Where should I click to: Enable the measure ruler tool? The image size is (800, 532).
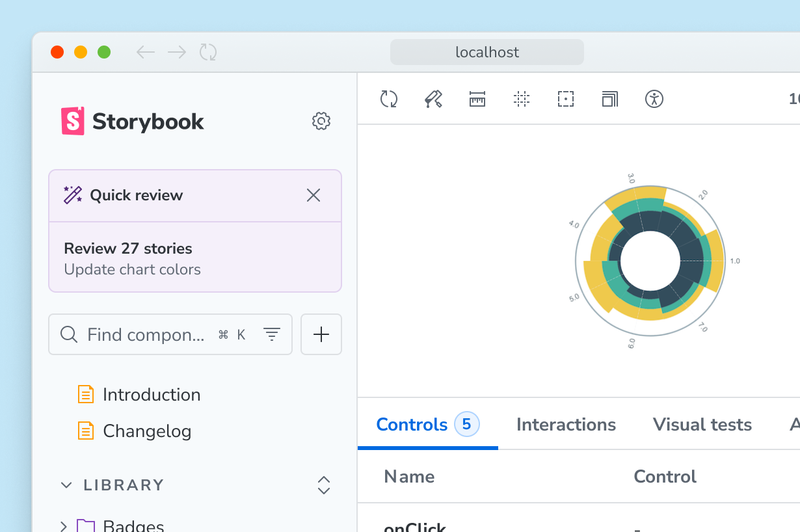[x=477, y=99]
